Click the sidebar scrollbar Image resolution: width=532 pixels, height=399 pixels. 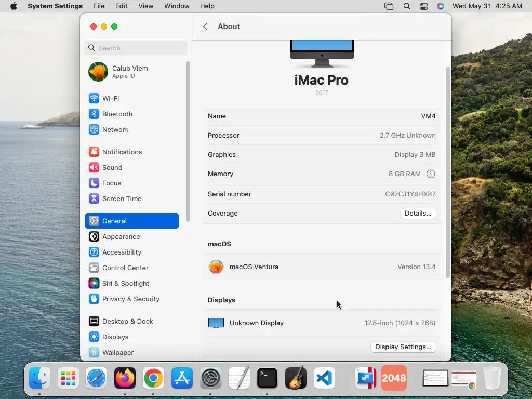point(188,141)
